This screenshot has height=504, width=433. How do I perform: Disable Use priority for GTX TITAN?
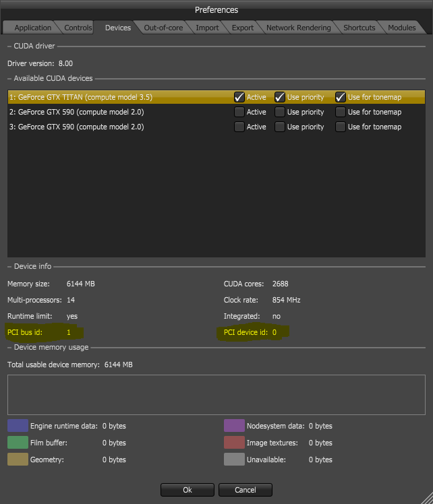pos(280,97)
